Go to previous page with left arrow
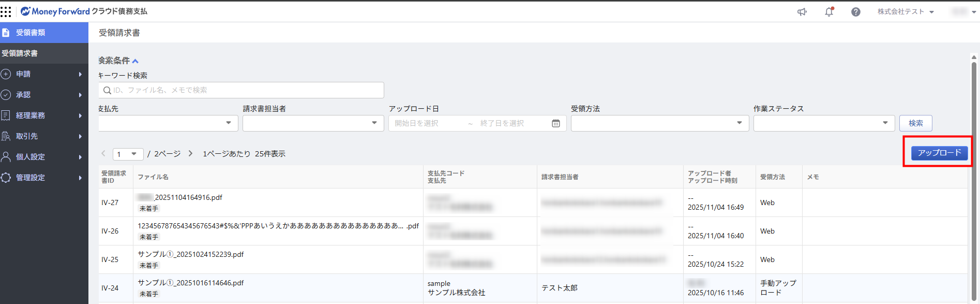The height and width of the screenshot is (304, 980). [103, 154]
